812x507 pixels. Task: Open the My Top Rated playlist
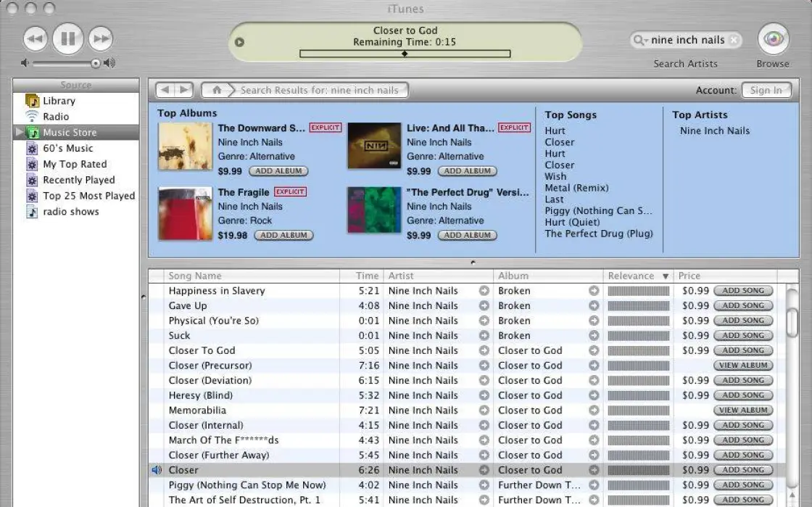75,164
